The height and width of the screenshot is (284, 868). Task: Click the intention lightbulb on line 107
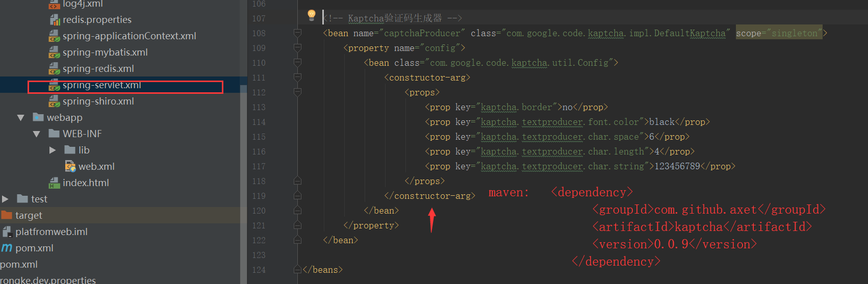312,15
